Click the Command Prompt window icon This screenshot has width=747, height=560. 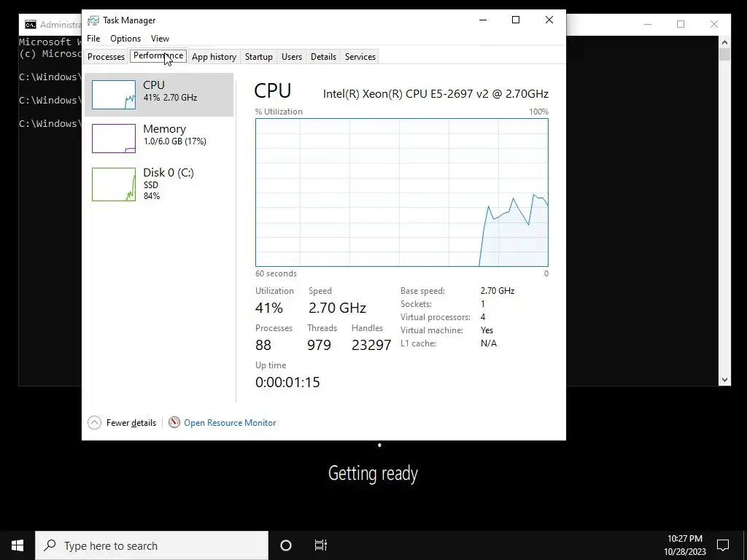pyautogui.click(x=31, y=24)
